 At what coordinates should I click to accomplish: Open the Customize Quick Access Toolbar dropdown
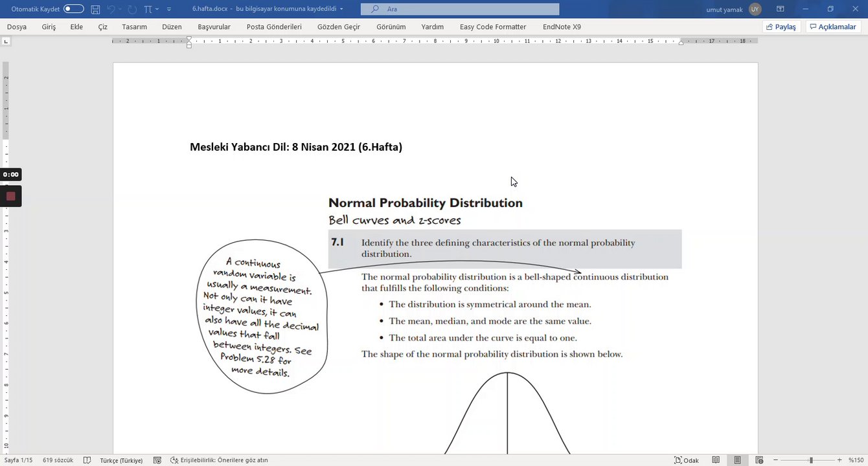coord(169,9)
